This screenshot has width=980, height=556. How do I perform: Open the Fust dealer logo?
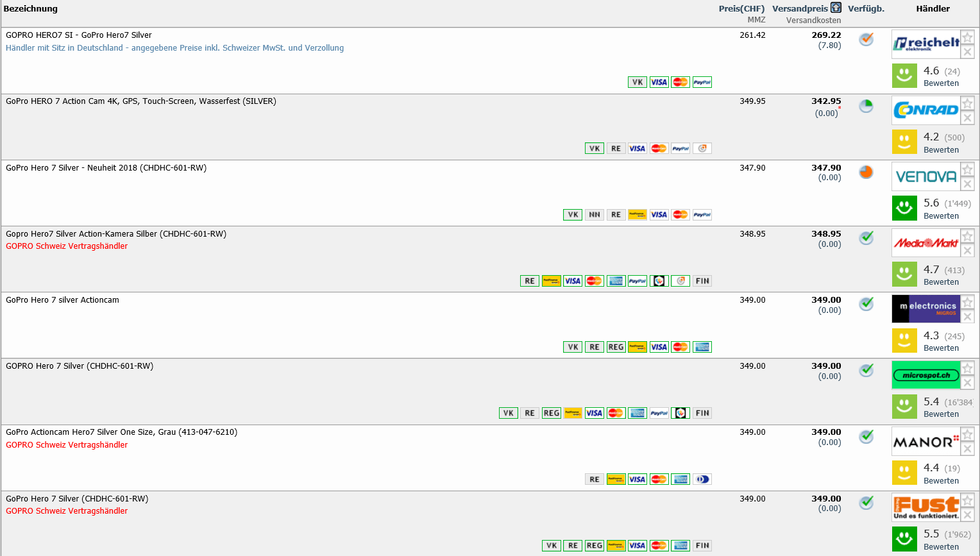926,507
